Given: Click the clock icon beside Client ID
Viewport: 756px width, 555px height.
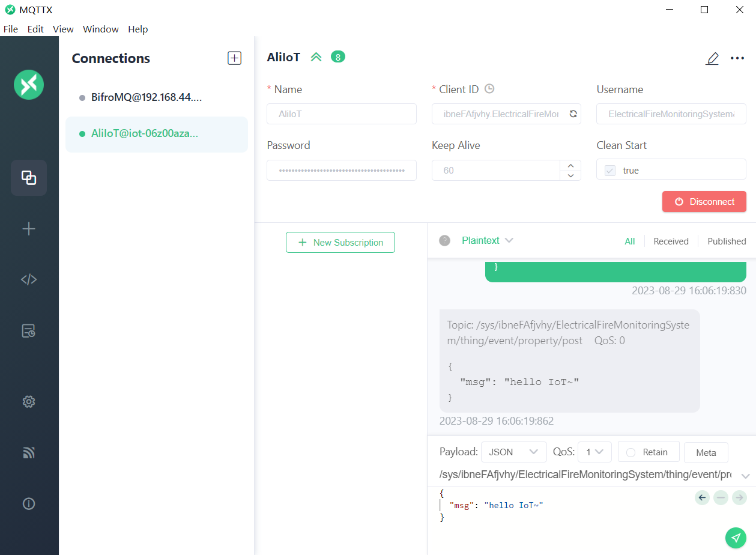Looking at the screenshot, I should (x=489, y=89).
